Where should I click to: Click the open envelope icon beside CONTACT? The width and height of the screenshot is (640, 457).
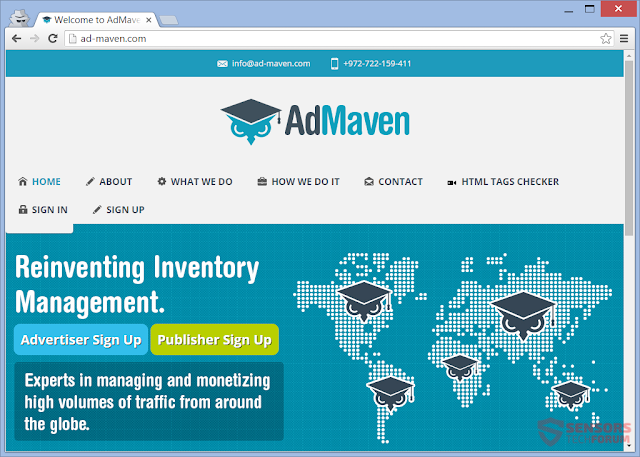pyautogui.click(x=369, y=182)
